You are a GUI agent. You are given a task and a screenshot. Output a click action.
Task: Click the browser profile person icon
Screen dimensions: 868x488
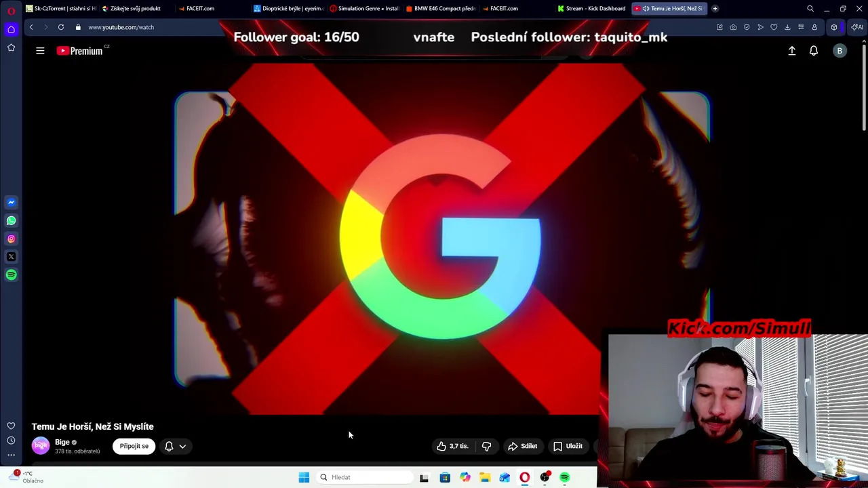pos(814,27)
